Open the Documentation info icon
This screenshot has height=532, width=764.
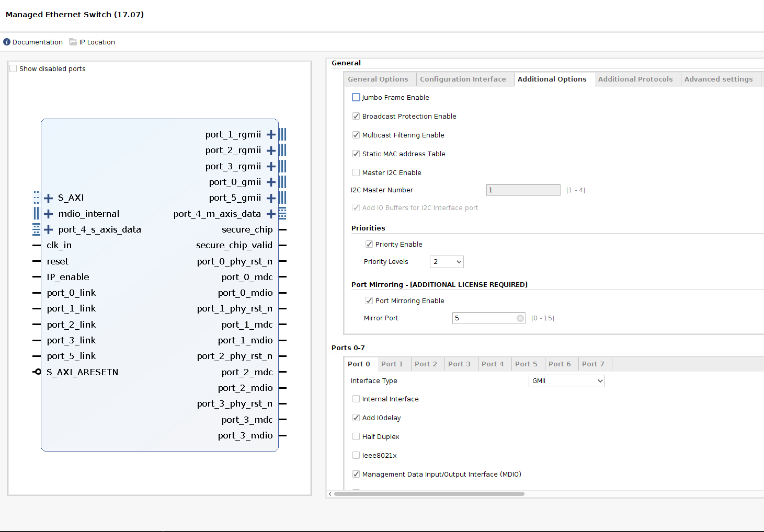click(x=7, y=42)
